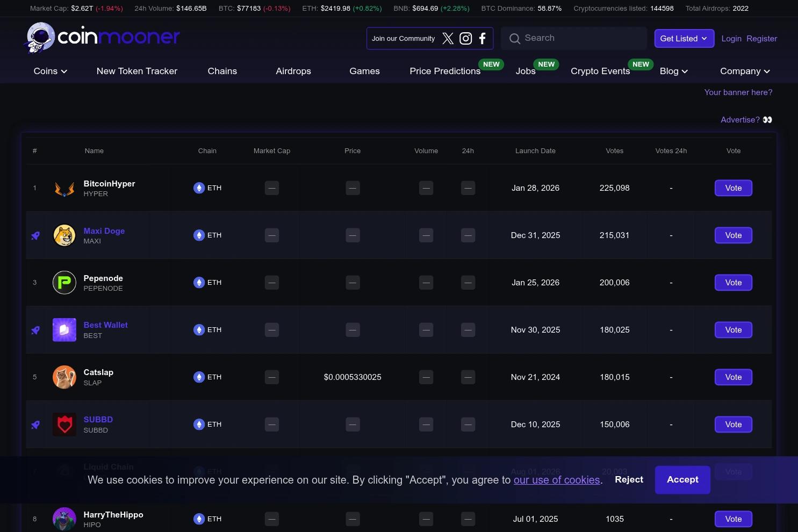
Task: Go to the Chains menu item
Action: 222,71
